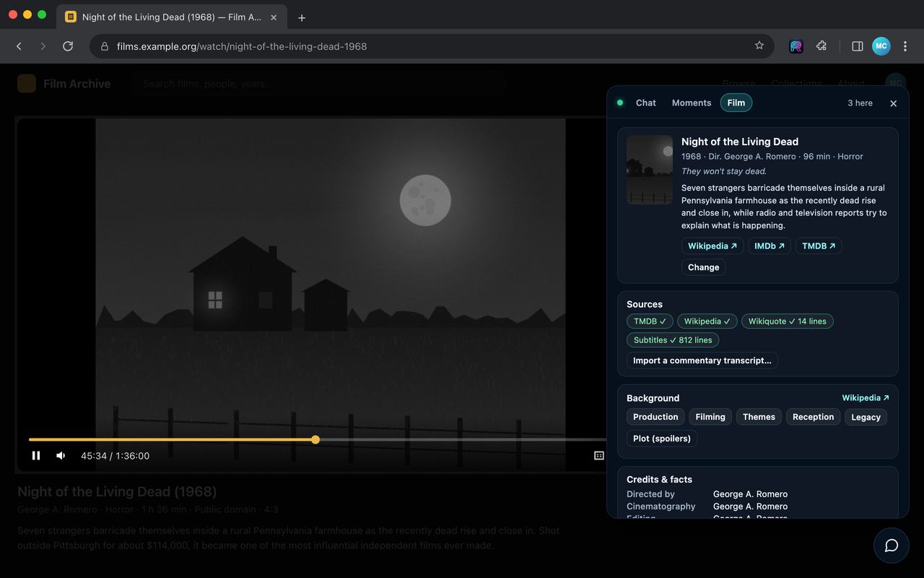Open a new browser tab

tap(302, 17)
